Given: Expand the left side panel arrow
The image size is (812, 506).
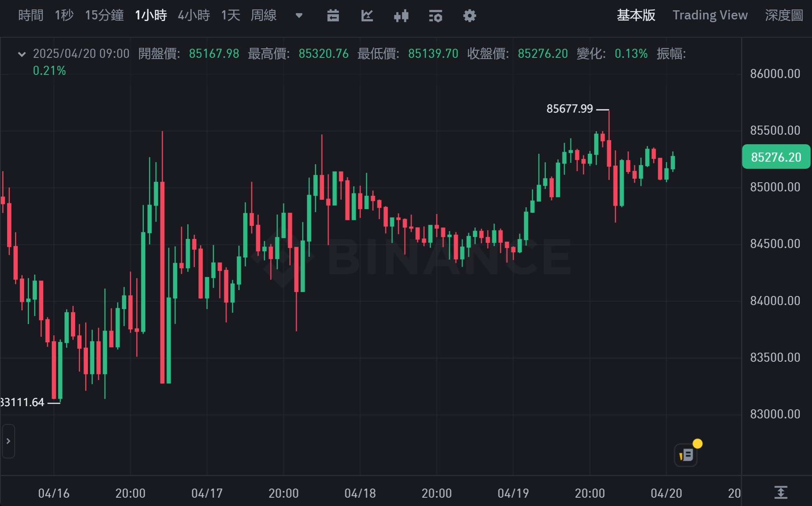Looking at the screenshot, I should 8,441.
